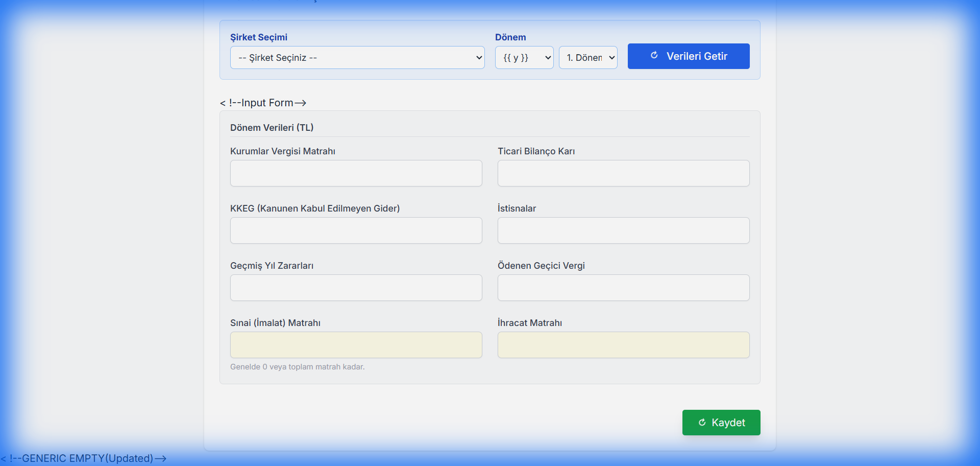Viewport: 980px width, 466px height.
Task: Click the Şirket Seçimi label
Action: pyautogui.click(x=258, y=37)
